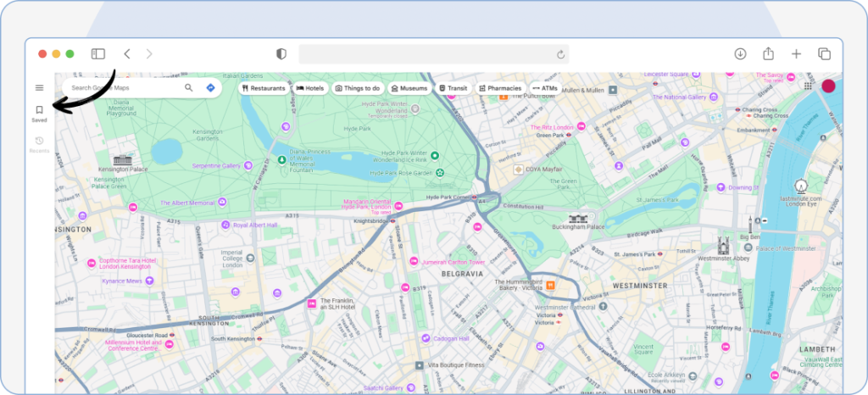Click the browser address bar
This screenshot has width=868, height=395.
coord(433,53)
